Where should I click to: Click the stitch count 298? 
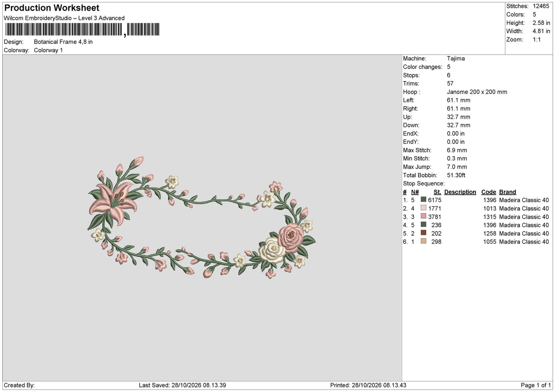pyautogui.click(x=437, y=242)
